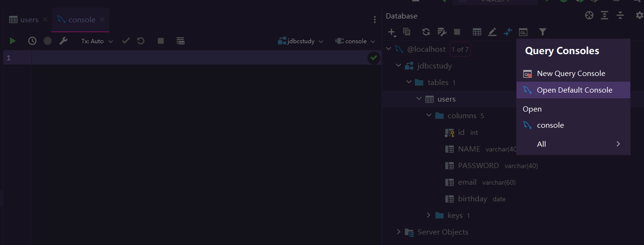Image resolution: width=644 pixels, height=245 pixels.
Task: Click the circular P parameters icon
Action: 48,41
